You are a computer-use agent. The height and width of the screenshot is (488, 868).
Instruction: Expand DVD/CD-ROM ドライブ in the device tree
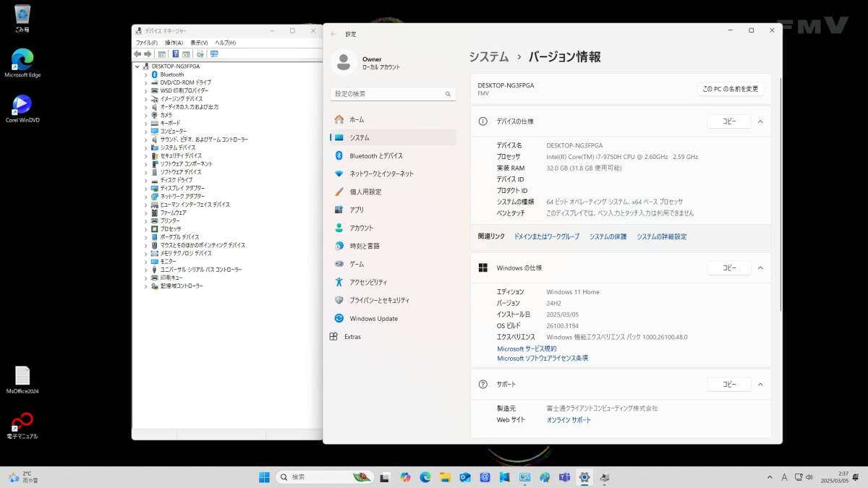pyautogui.click(x=145, y=82)
